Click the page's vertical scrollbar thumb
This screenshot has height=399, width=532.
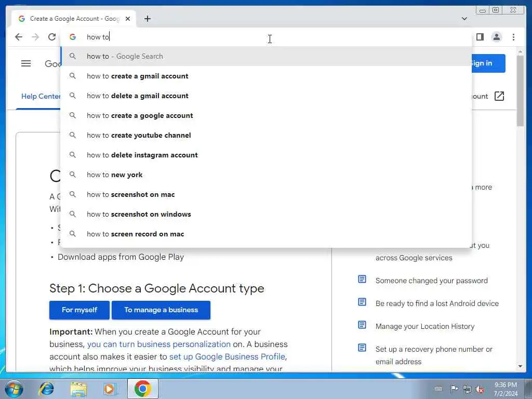[520, 90]
